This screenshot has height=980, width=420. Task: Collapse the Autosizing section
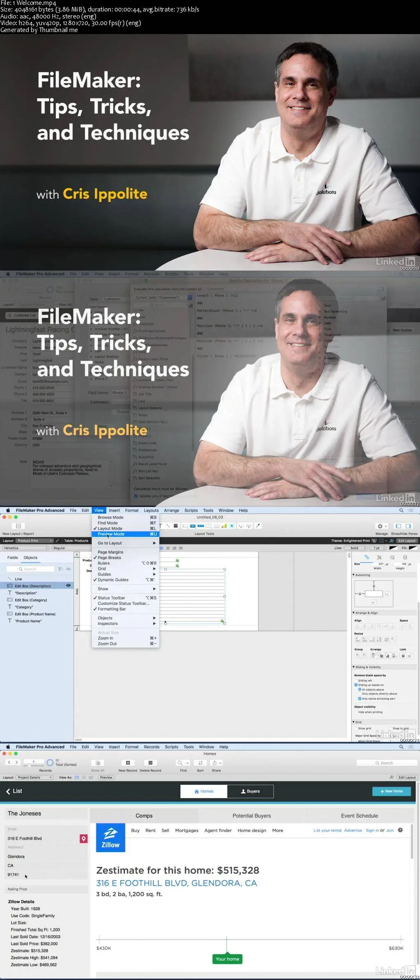coord(354,575)
